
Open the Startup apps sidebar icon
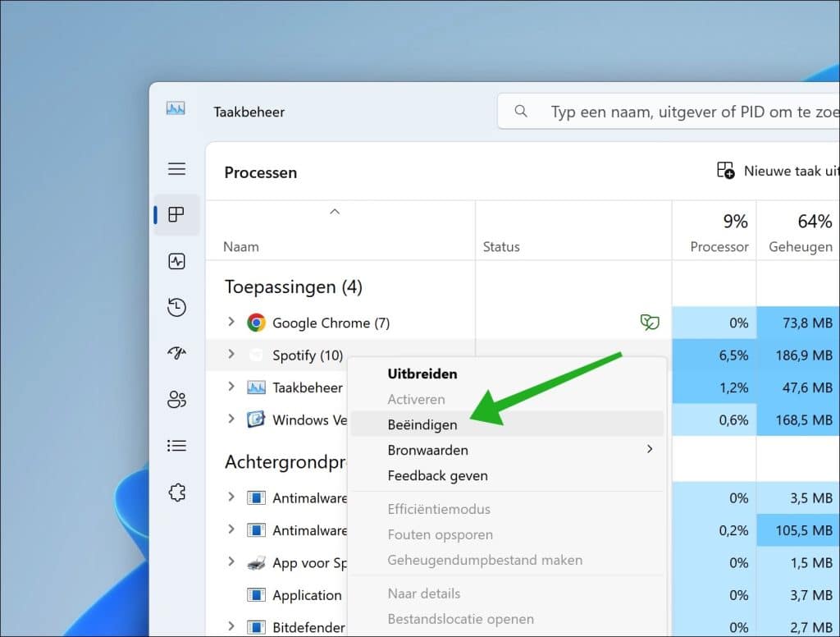pos(177,352)
